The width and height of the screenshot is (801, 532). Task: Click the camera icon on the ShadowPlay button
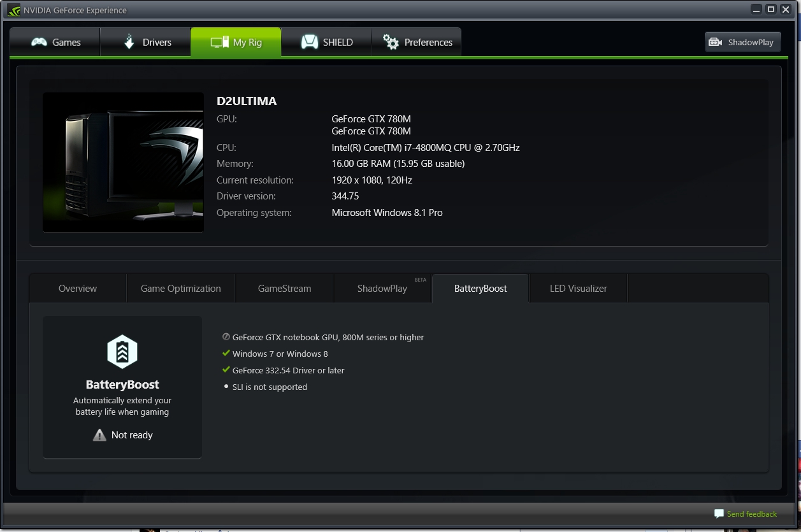[x=716, y=42]
